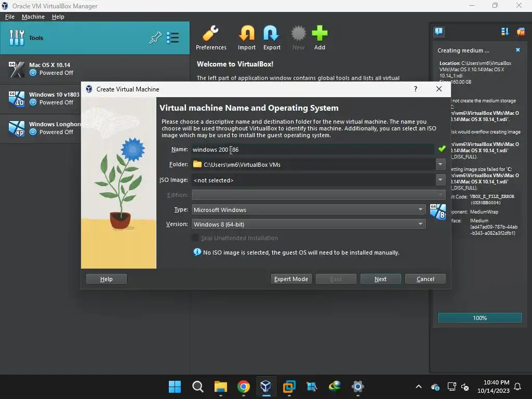This screenshot has height=399, width=532.
Task: Expand the ISO Image dropdown arrow
Action: tap(441, 180)
